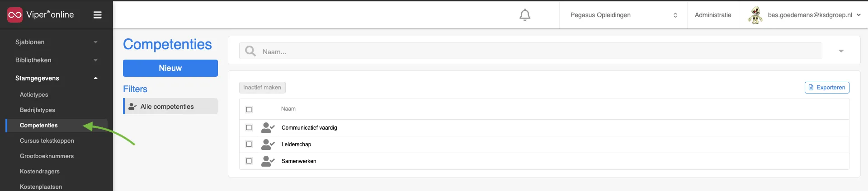The height and width of the screenshot is (191, 868).
Task: Click the Viper online logo
Action: coord(41,15)
